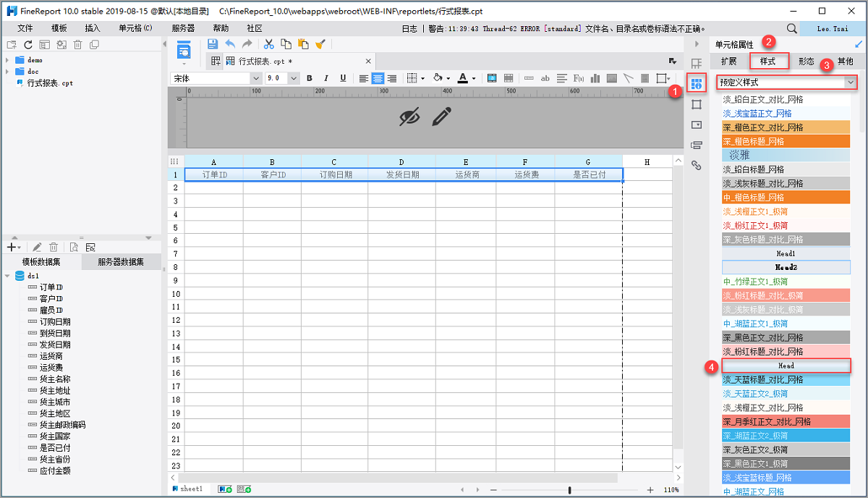Select the 行式报表.cpt file in tree

tap(50, 83)
